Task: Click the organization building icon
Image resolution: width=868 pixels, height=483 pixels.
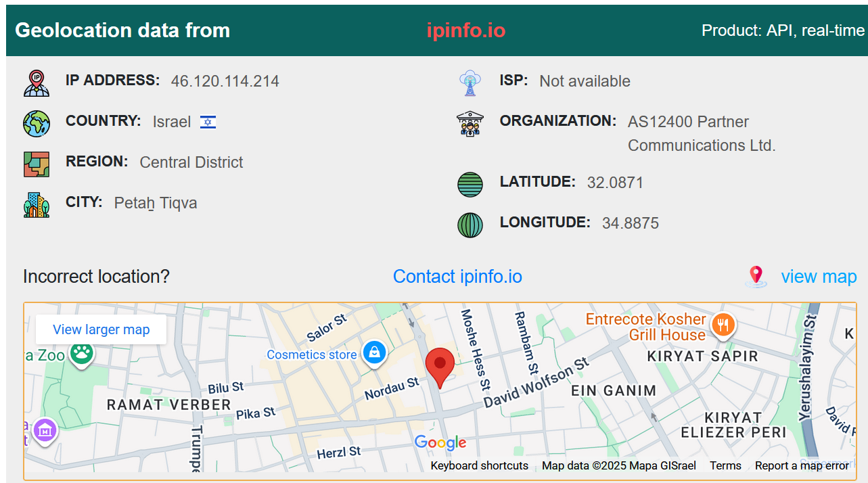Action: click(470, 124)
